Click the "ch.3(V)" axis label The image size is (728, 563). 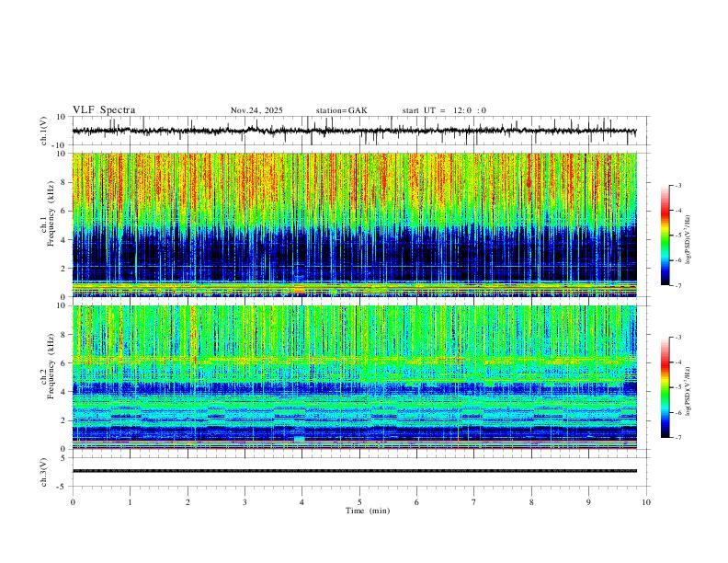tap(44, 473)
